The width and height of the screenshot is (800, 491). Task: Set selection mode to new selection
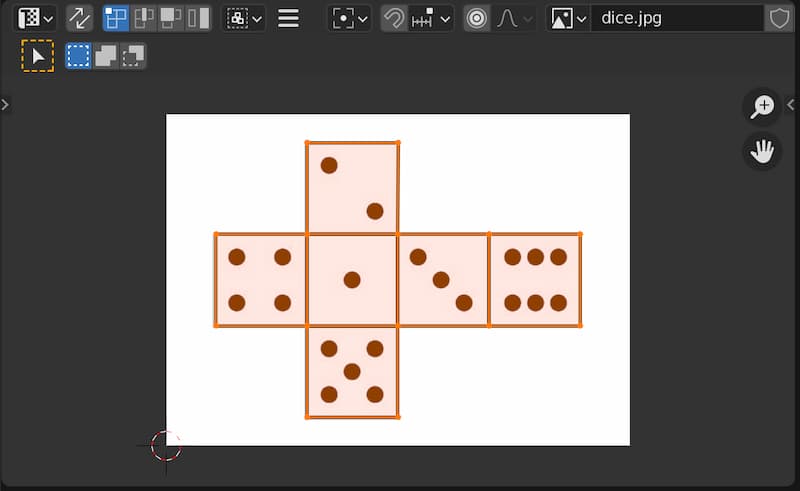pos(78,56)
